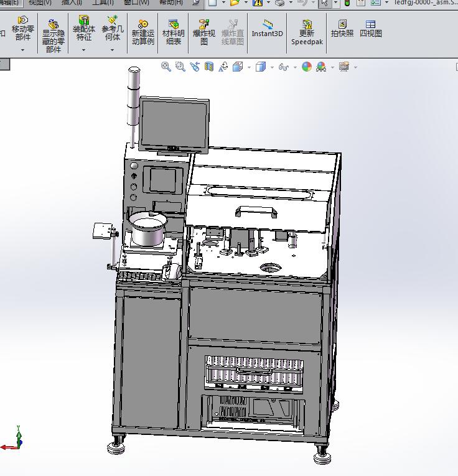Toggle Section View icon
The width and height of the screenshot is (458, 476).
pyautogui.click(x=209, y=67)
